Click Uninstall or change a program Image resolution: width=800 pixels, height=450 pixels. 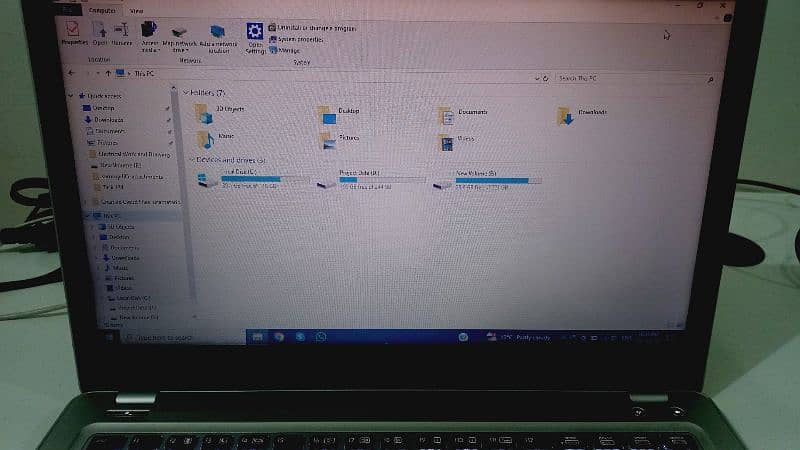tap(310, 29)
